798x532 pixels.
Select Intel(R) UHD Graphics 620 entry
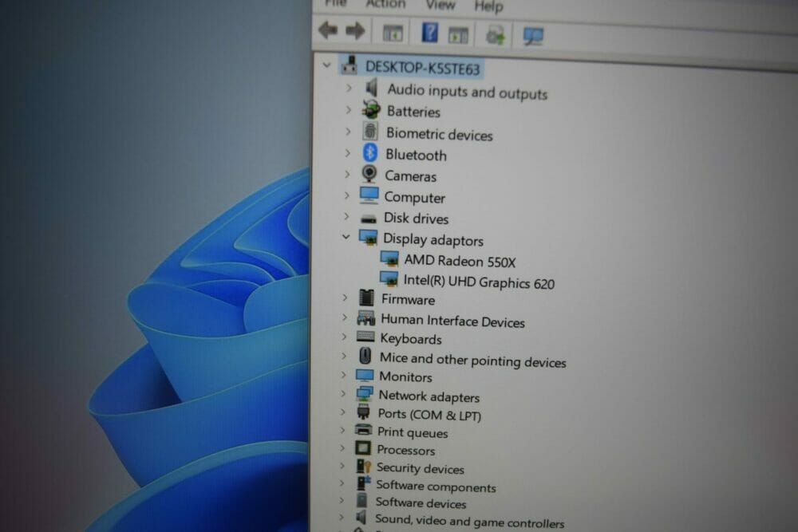tap(479, 282)
